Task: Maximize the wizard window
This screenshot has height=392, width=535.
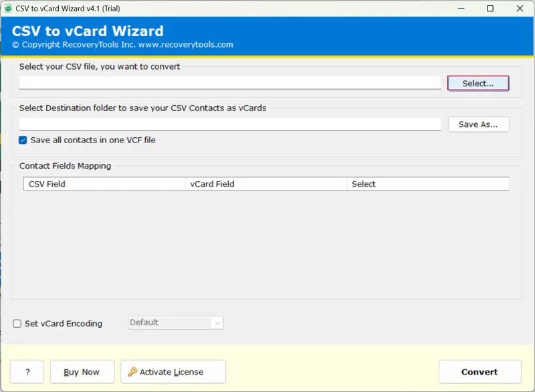Action: tap(490, 9)
